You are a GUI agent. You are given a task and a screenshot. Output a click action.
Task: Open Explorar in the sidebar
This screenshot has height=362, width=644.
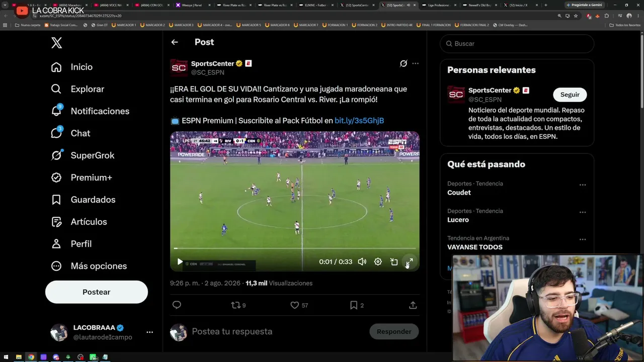tap(77, 89)
